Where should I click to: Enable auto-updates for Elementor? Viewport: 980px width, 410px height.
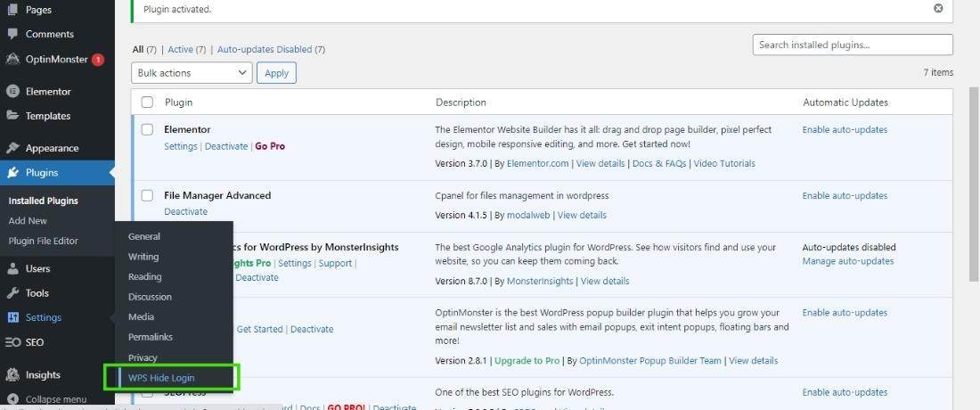coord(845,129)
